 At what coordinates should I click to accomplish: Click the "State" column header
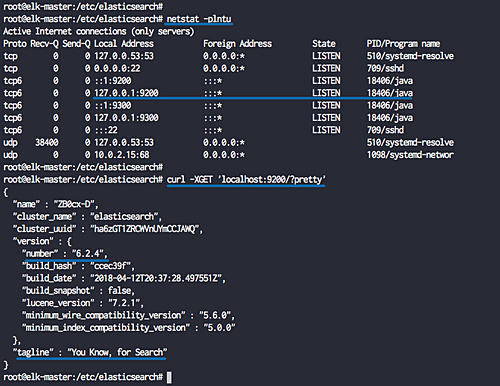[x=324, y=44]
